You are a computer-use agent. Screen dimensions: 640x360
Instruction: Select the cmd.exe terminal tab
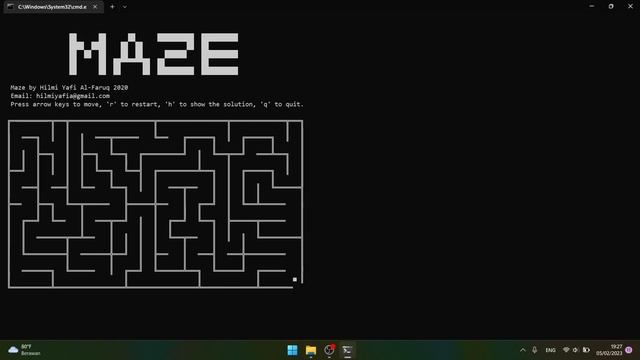coord(53,7)
